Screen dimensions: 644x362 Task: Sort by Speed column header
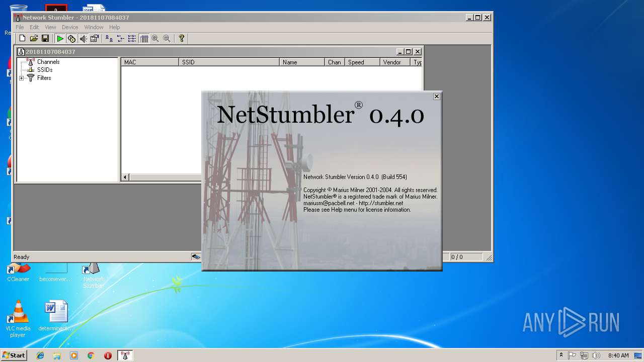click(362, 62)
